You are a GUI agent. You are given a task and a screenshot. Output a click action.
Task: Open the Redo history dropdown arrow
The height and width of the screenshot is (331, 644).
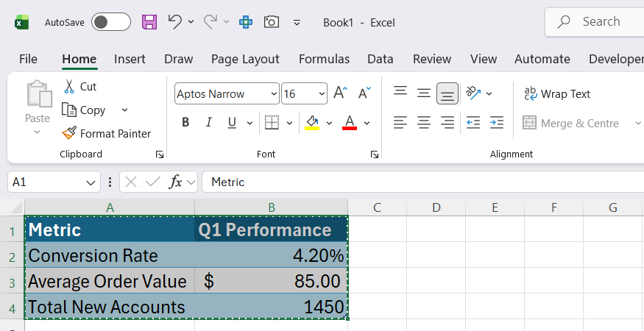tap(226, 22)
